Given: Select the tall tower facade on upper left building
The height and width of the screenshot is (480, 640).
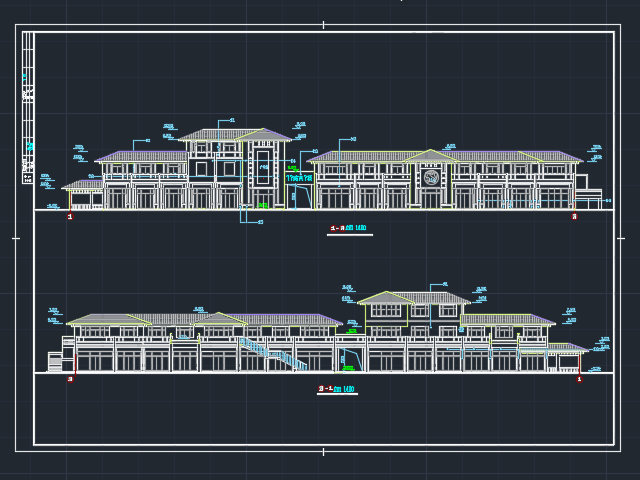Looking at the screenshot, I should pos(264,170).
